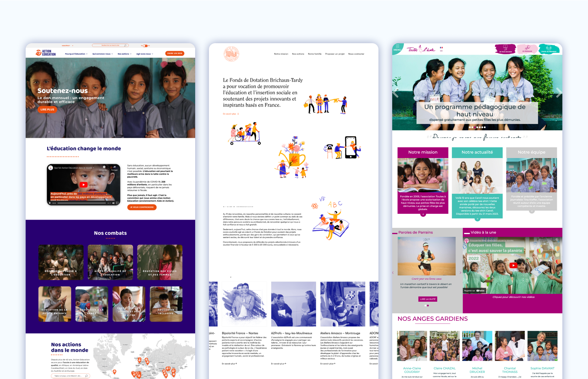Click the Brichaux-Tardy round logo
Image resolution: width=588 pixels, height=379 pixels.
pyautogui.click(x=231, y=54)
